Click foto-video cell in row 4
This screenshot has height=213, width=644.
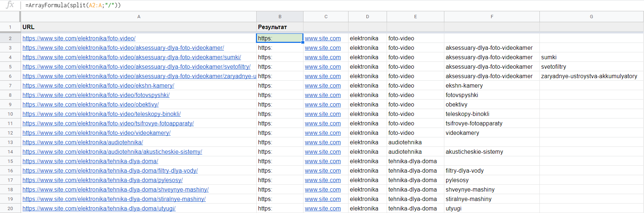pos(415,57)
